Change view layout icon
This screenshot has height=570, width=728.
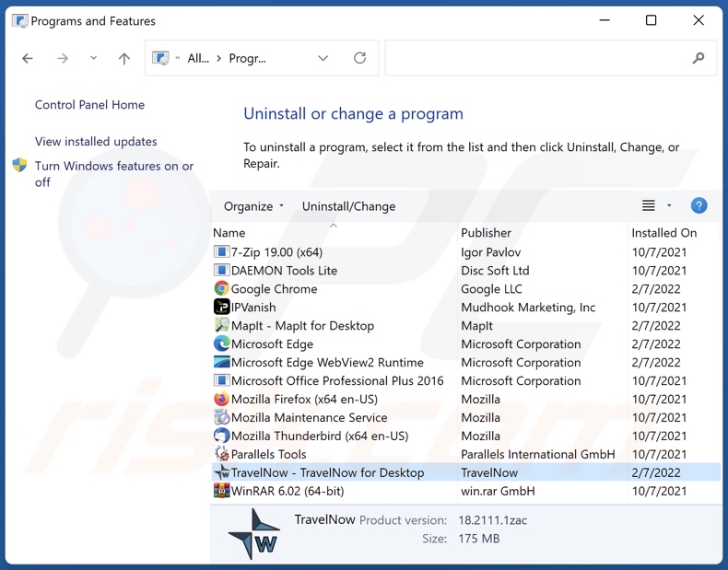(x=649, y=205)
